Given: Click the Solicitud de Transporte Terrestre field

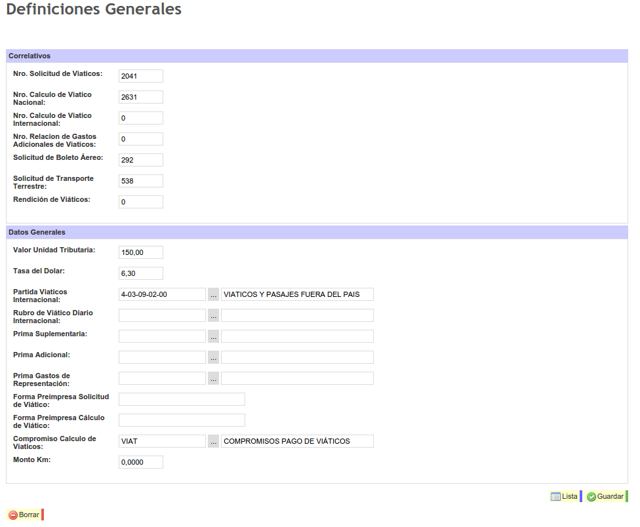Looking at the screenshot, I should (x=140, y=182).
